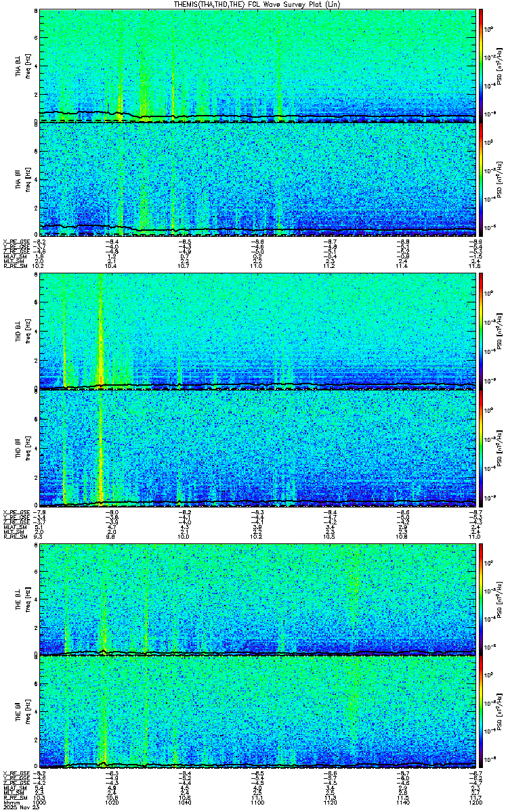This screenshot has width=508, height=812.
Task: Click the 1000 time tick label at bottom
Action: coord(40,802)
